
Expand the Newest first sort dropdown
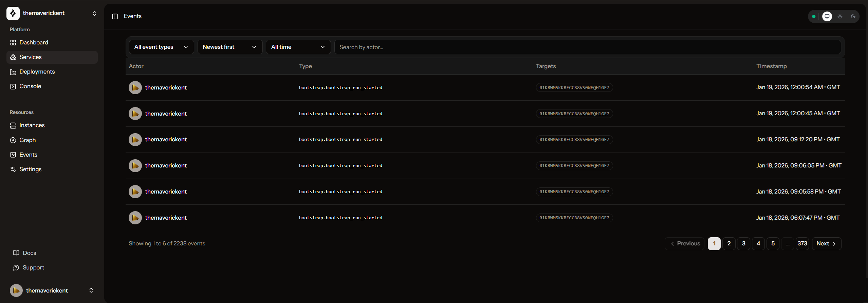229,47
